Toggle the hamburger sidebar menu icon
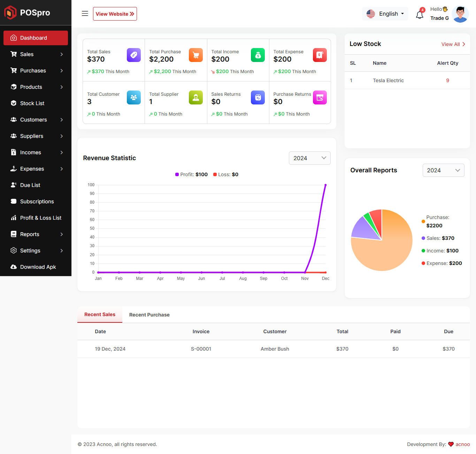476x454 pixels. click(x=85, y=14)
